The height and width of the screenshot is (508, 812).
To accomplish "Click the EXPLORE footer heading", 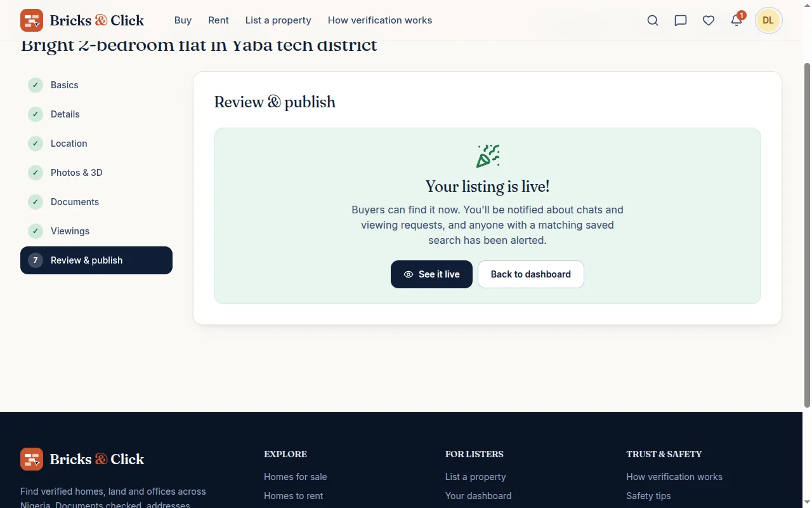I will [x=285, y=454].
